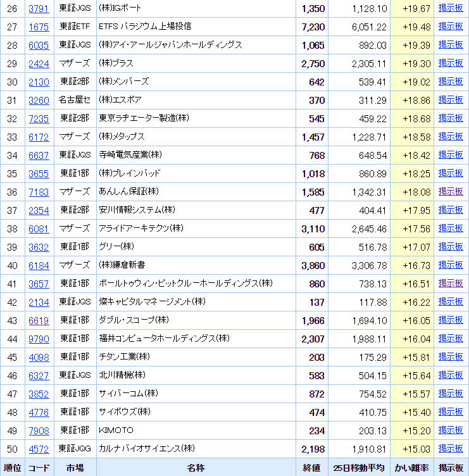This screenshot has height=476, width=469.
Task: Open stock code 7908 link
Action: 39,431
